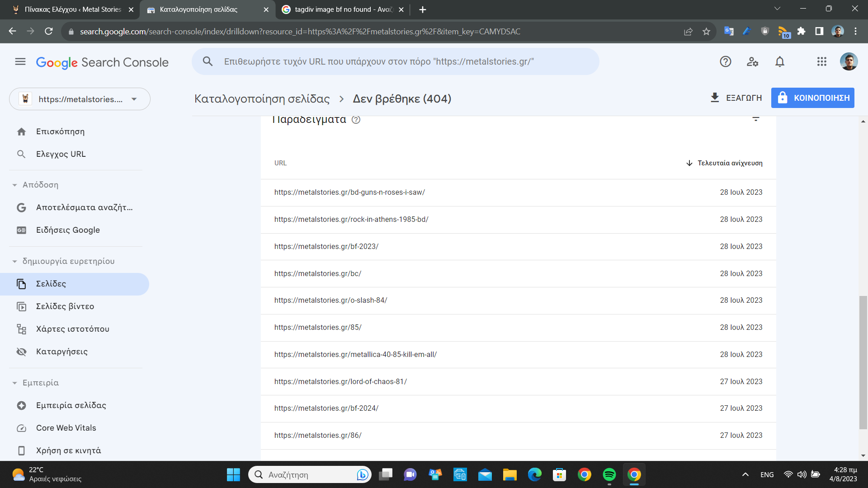This screenshot has width=868, height=488.
Task: Open the notifications bell
Action: tap(780, 62)
